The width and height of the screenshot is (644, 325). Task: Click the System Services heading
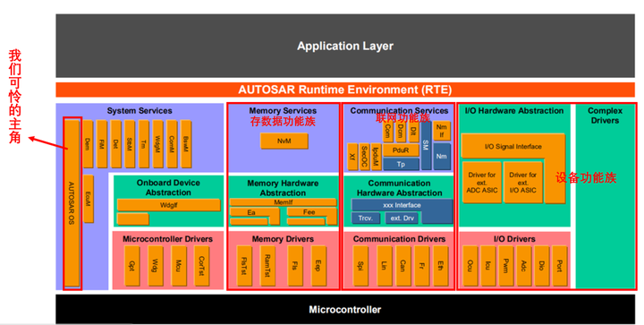click(x=140, y=110)
